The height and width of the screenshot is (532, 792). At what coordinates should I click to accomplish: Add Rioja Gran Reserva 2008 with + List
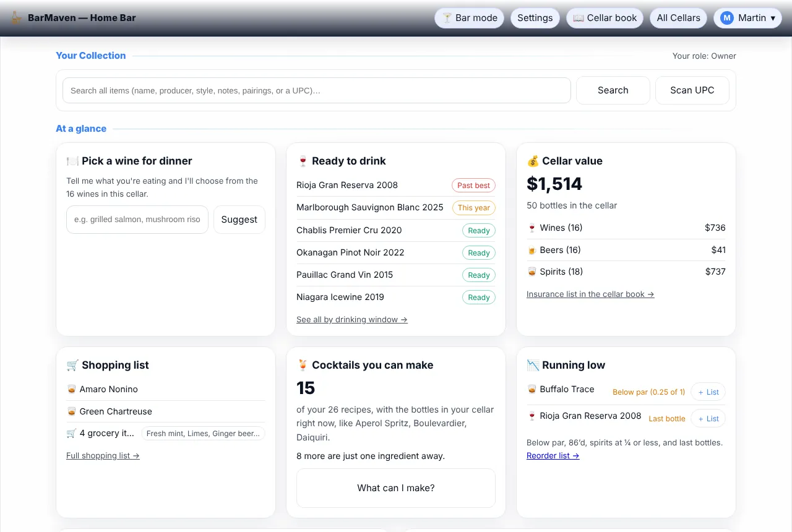coord(708,419)
